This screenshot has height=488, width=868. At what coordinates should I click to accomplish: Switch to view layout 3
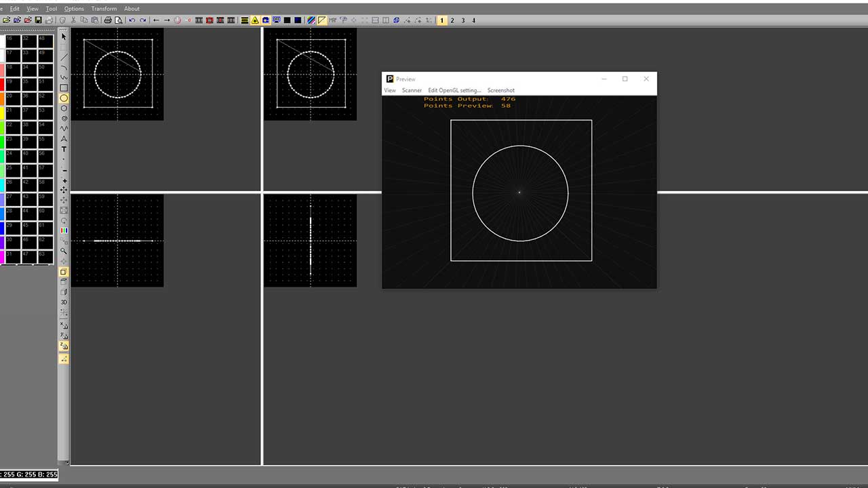coord(463,20)
